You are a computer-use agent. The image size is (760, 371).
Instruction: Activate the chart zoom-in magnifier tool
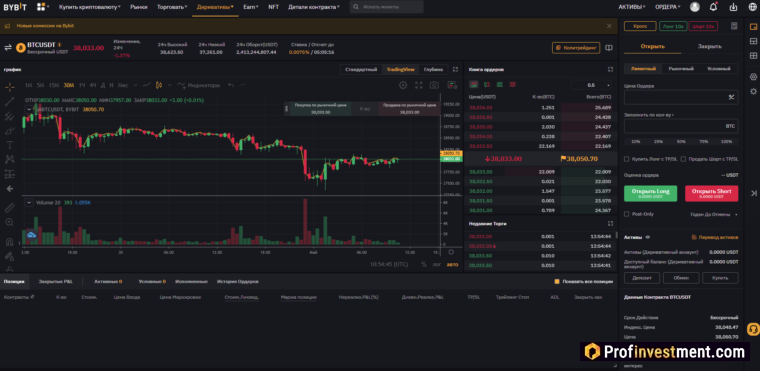point(10,222)
